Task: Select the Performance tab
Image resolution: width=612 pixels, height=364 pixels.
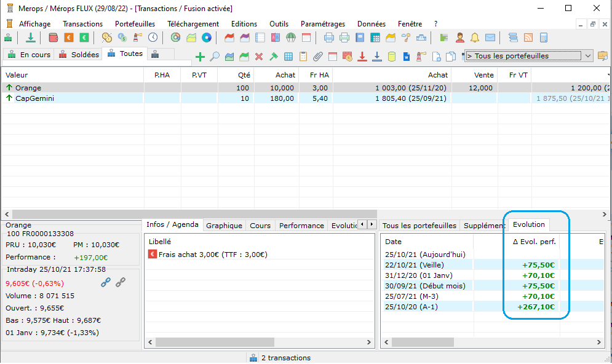Action: coord(301,226)
